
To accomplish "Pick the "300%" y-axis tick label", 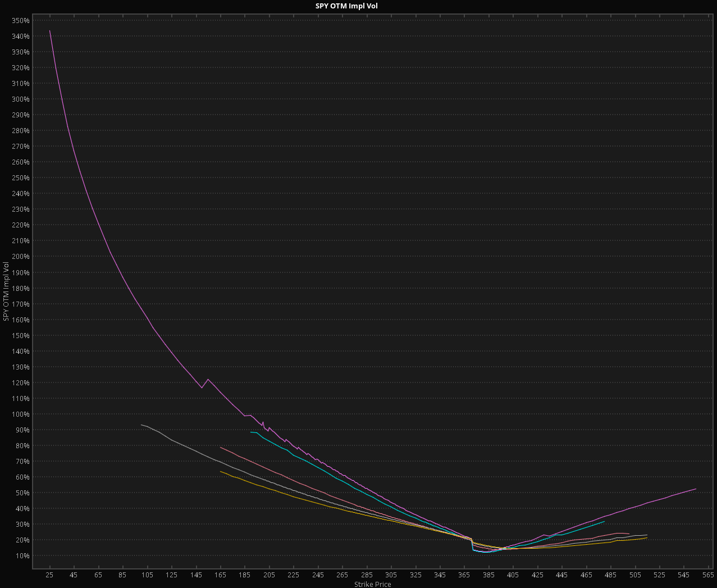I will 20,99.
